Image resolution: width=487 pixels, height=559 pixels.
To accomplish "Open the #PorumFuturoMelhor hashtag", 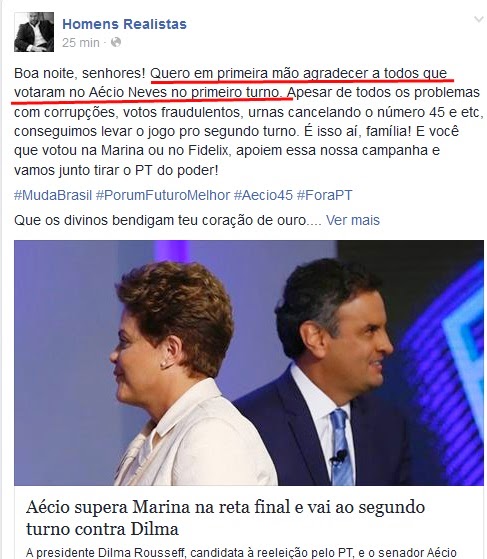I will click(163, 195).
